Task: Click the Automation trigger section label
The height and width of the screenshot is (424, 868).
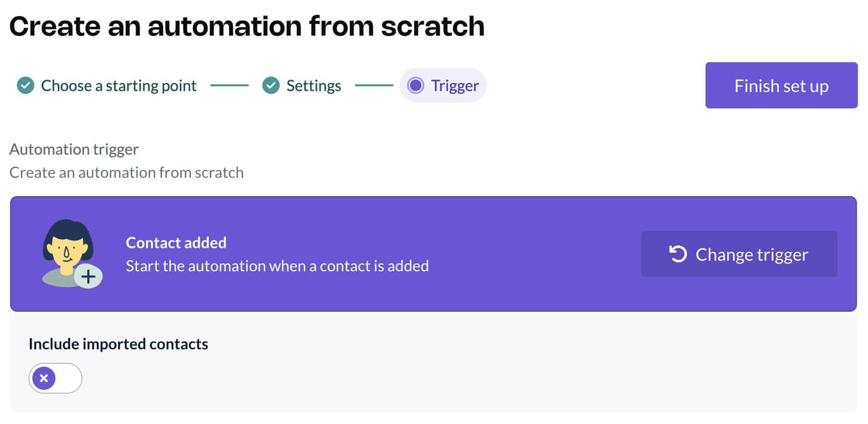Action: [x=74, y=149]
